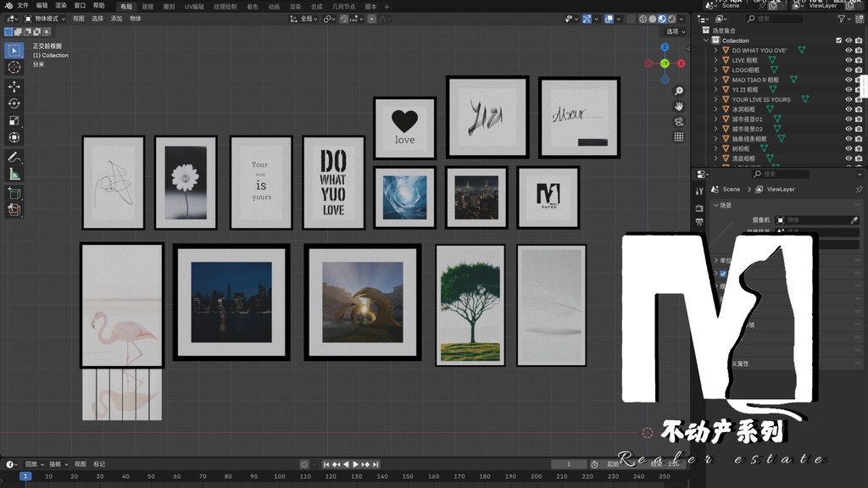This screenshot has width=868, height=488.
Task: Open the 添加 menu in viewport header
Action: click(116, 19)
